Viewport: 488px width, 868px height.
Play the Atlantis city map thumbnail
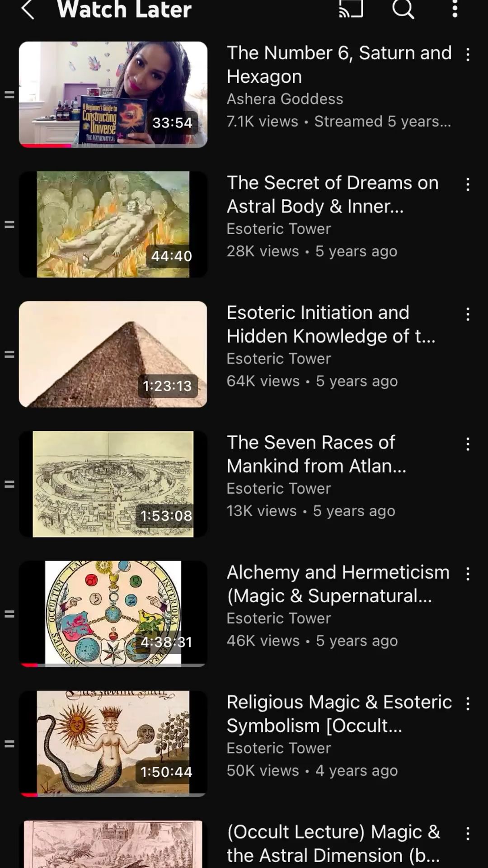113,484
